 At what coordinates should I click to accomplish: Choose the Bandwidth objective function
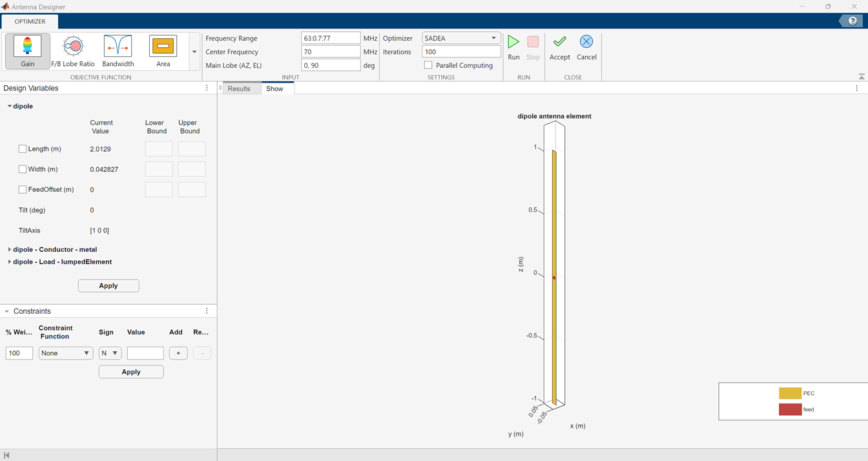[x=118, y=50]
